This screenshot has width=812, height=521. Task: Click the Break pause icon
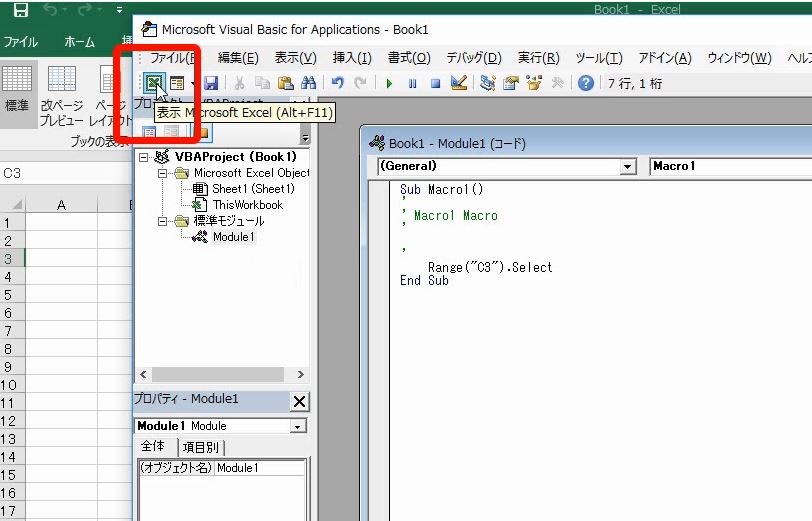coord(412,83)
